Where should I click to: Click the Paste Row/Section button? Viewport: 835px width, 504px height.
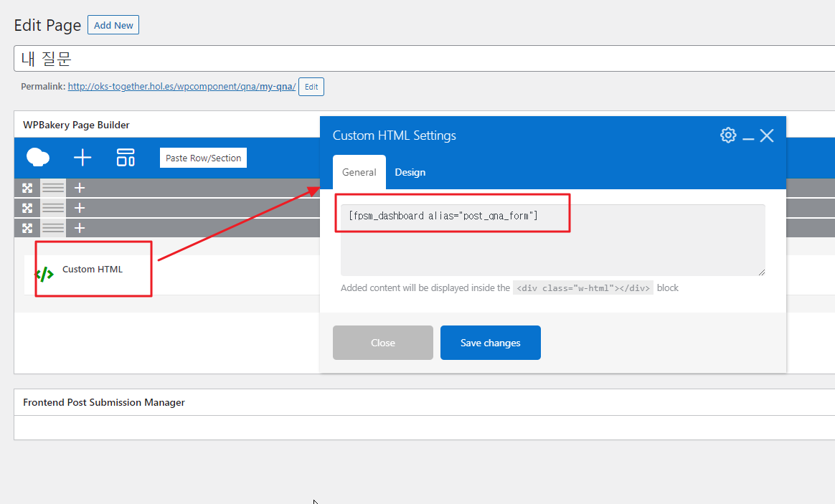[x=203, y=158]
